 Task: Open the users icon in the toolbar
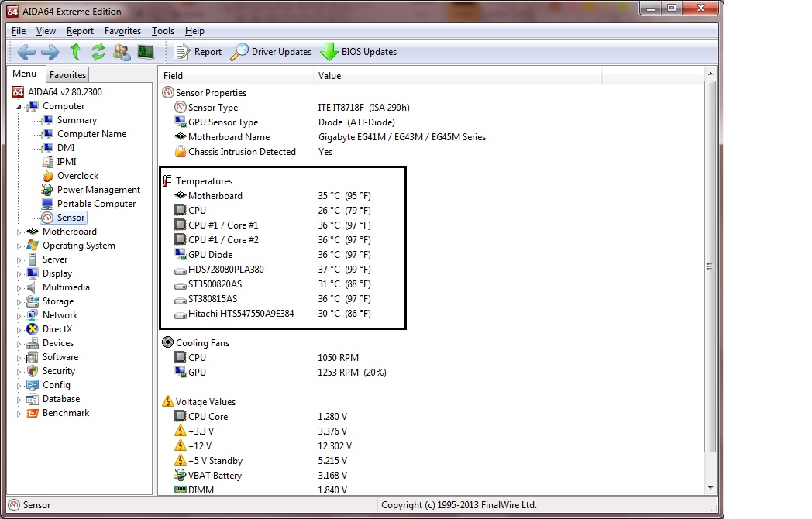[122, 52]
